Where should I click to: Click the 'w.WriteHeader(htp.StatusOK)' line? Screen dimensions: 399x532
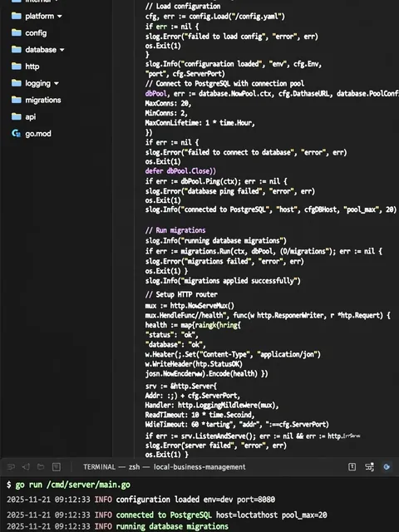[x=194, y=364]
